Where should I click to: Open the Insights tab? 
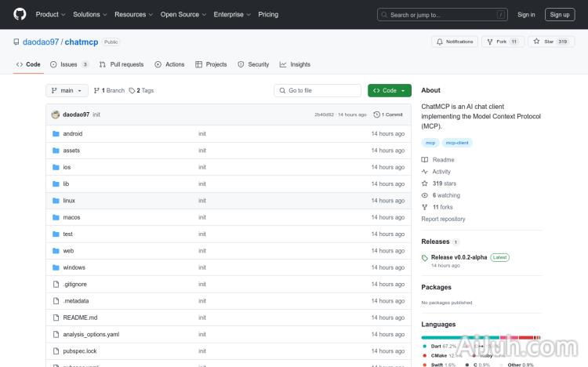[296, 64]
